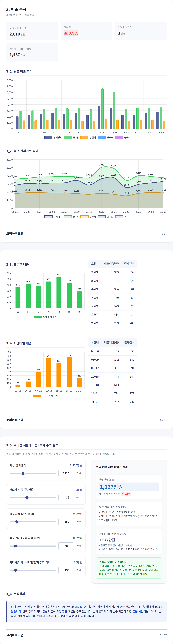
Task: Click the 35 percent cost ratio input
Action: pyautogui.click(x=66, y=498)
